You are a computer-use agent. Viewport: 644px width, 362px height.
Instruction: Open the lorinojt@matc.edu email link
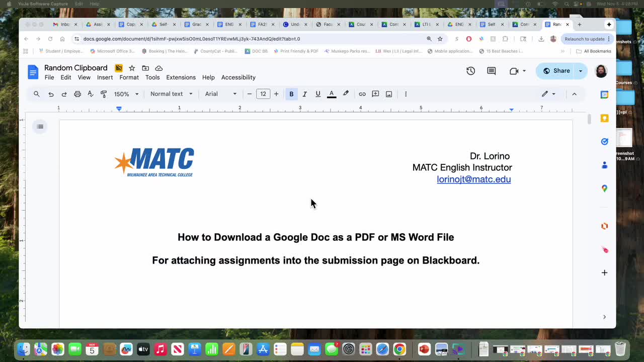[474, 179]
